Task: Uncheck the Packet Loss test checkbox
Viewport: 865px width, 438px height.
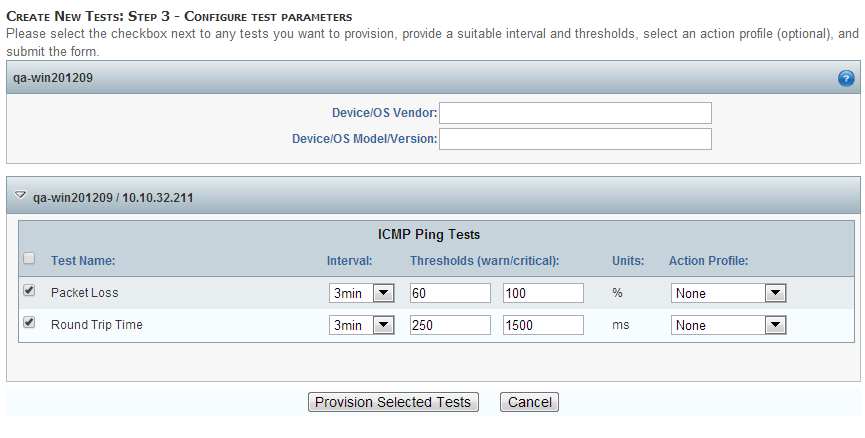Action: pyautogui.click(x=29, y=292)
